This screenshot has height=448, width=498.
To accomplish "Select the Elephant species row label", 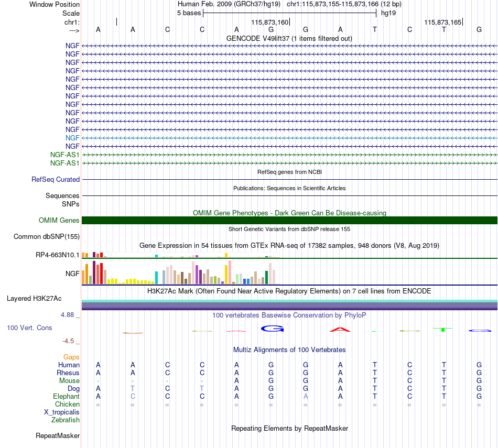I will (66, 396).
